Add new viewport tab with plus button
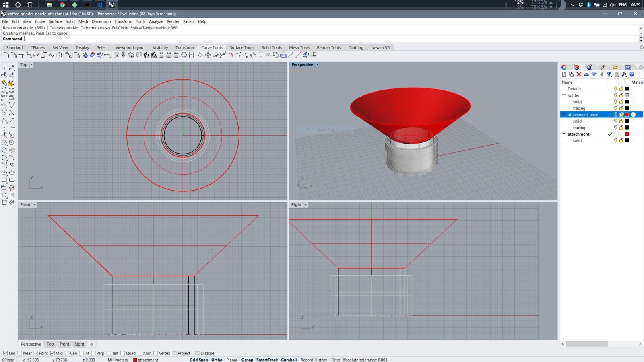644x362 pixels. (x=92, y=344)
